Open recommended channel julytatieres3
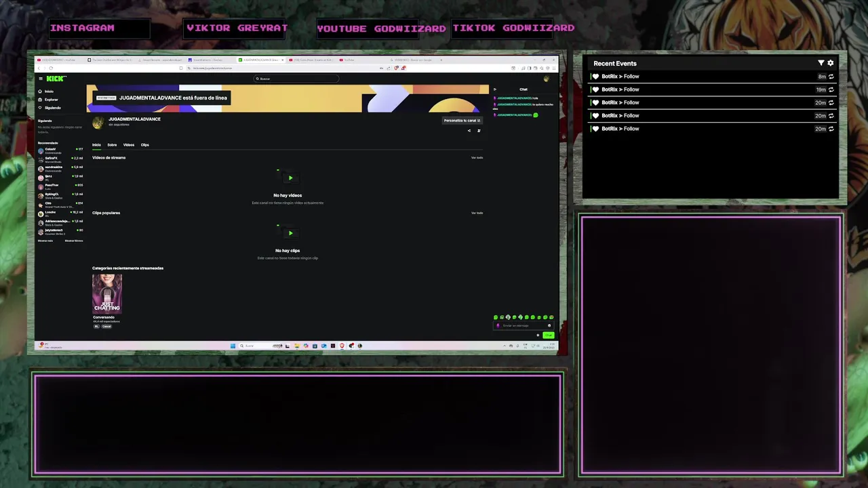Viewport: 868px width, 488px height. click(60, 231)
